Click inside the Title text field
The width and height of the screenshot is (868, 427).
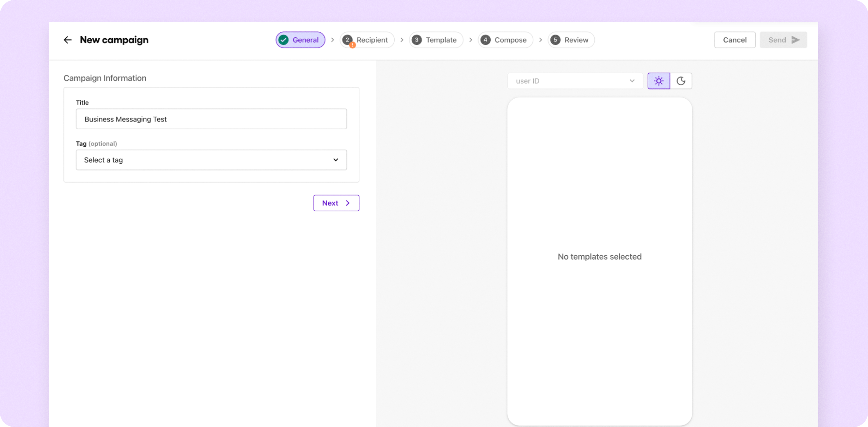tap(211, 119)
